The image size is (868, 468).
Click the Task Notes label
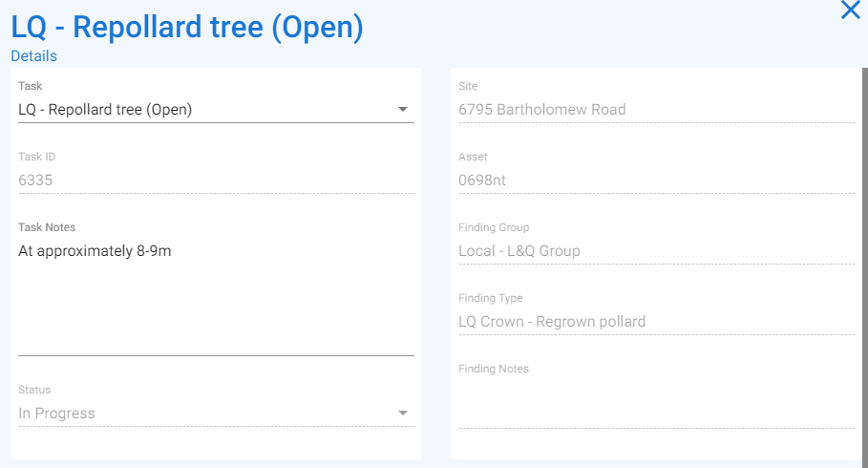(x=47, y=227)
